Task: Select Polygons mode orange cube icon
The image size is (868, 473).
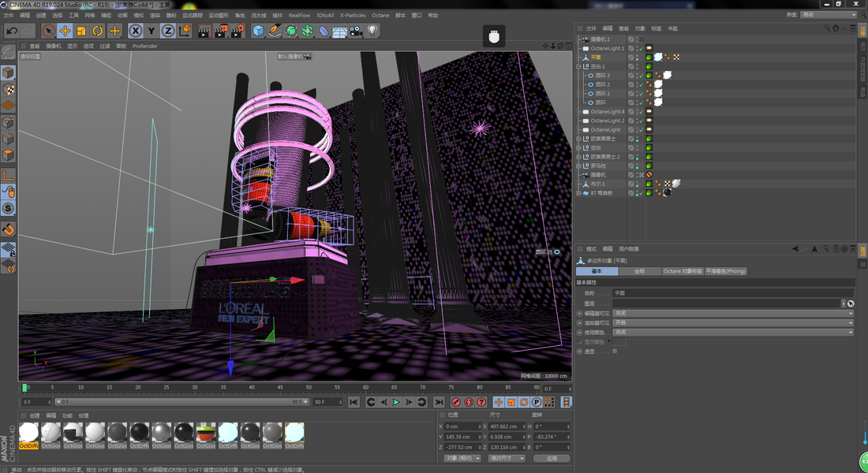Action: 9,155
